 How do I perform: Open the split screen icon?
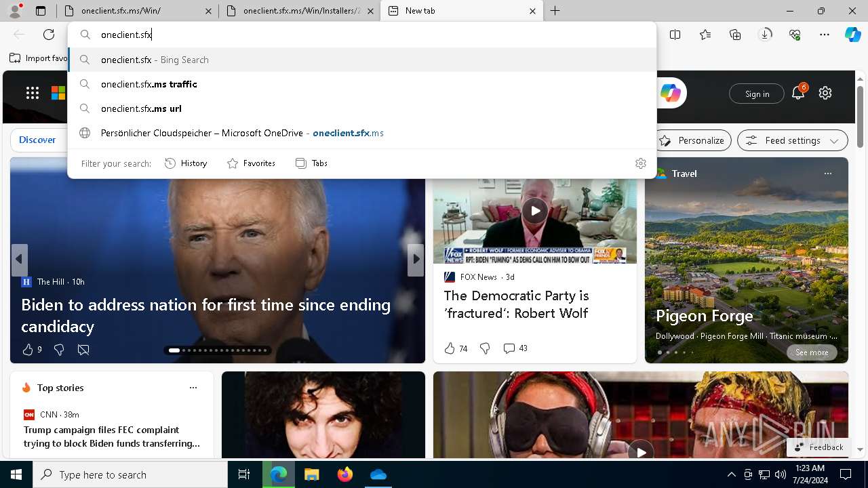(675, 35)
